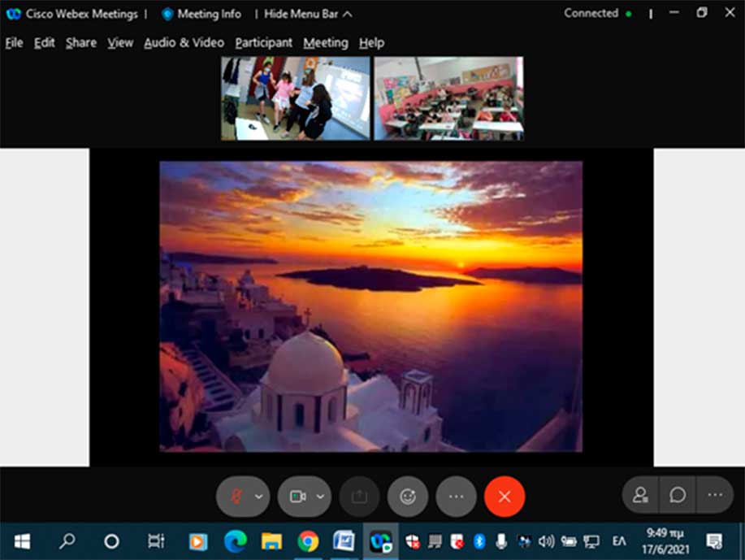
Task: Select video thumbnail of children standing
Action: pos(296,98)
